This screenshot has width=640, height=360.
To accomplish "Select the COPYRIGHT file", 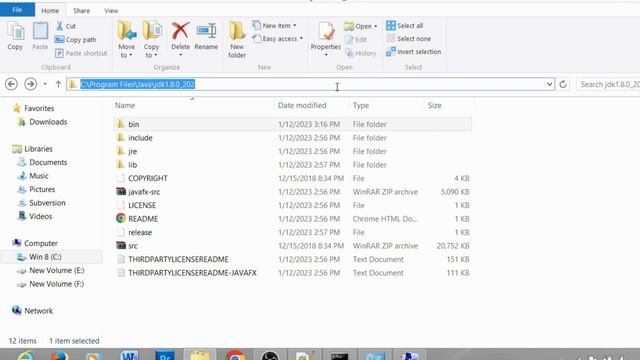I will pyautogui.click(x=292, y=178).
